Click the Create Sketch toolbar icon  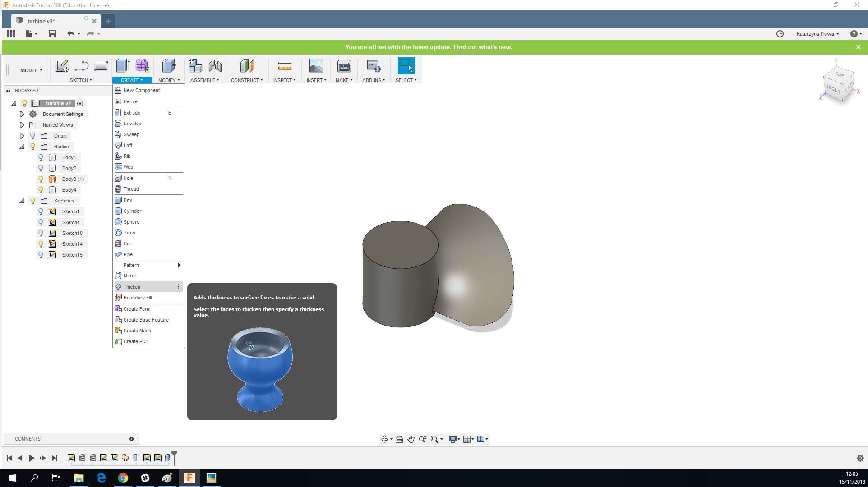tap(62, 66)
